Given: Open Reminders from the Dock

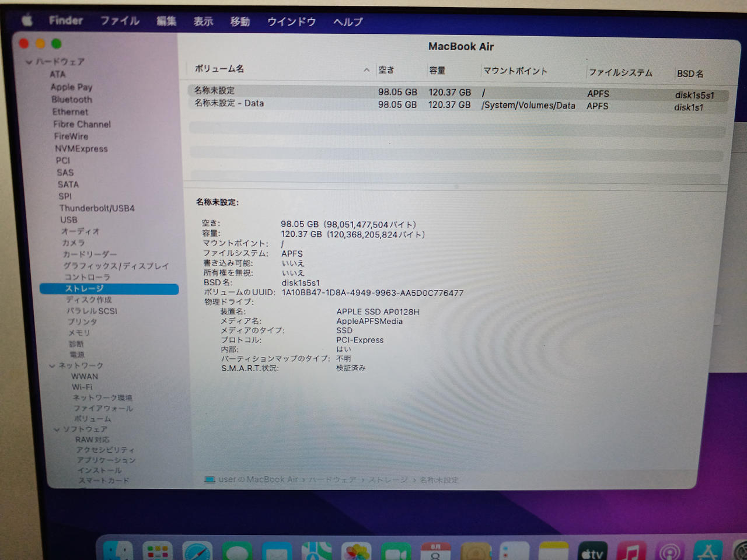Looking at the screenshot, I should [514, 552].
